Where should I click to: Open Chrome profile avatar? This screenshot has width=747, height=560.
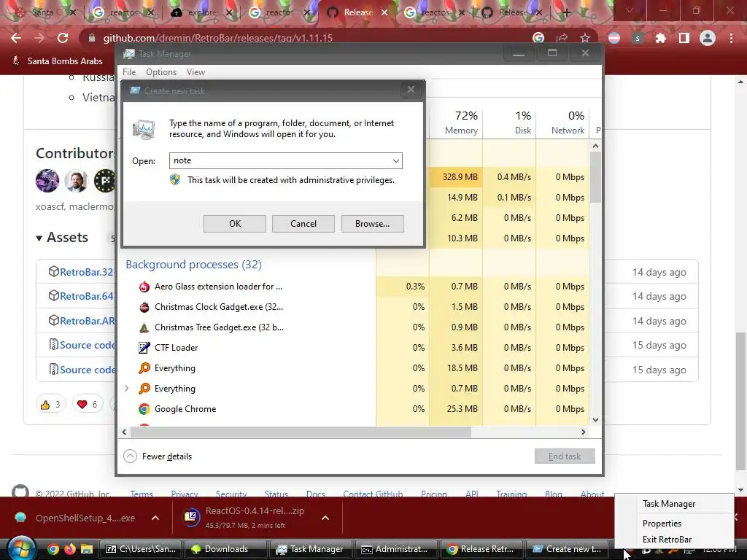tap(708, 38)
